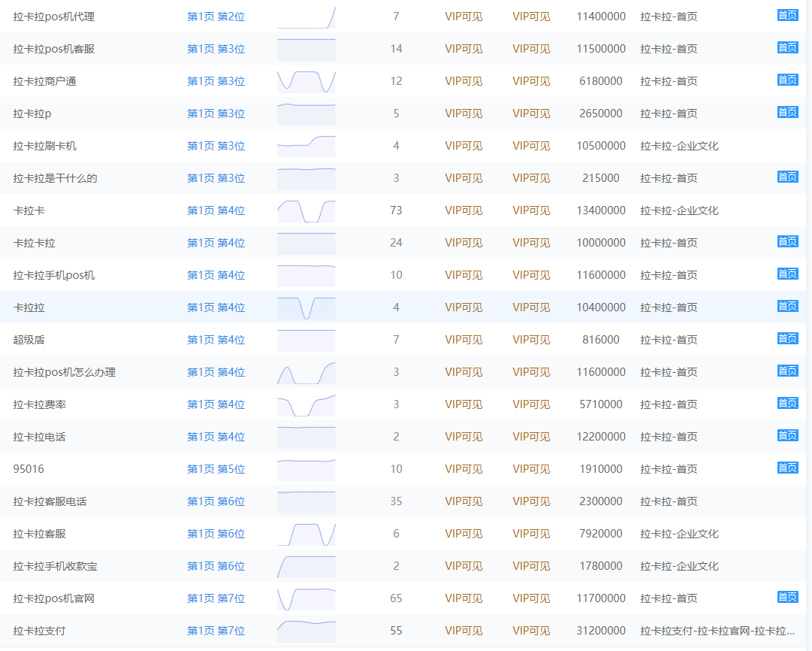The width and height of the screenshot is (812, 651).
Task: Select keyword 卡拉卡拉
Action: pos(35,243)
